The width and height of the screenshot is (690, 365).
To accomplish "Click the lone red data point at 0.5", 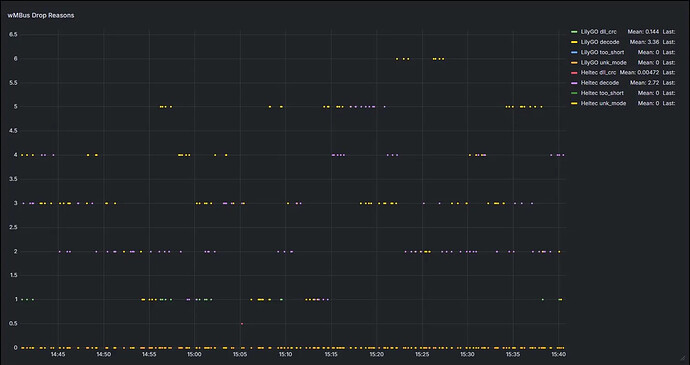I will (242, 324).
